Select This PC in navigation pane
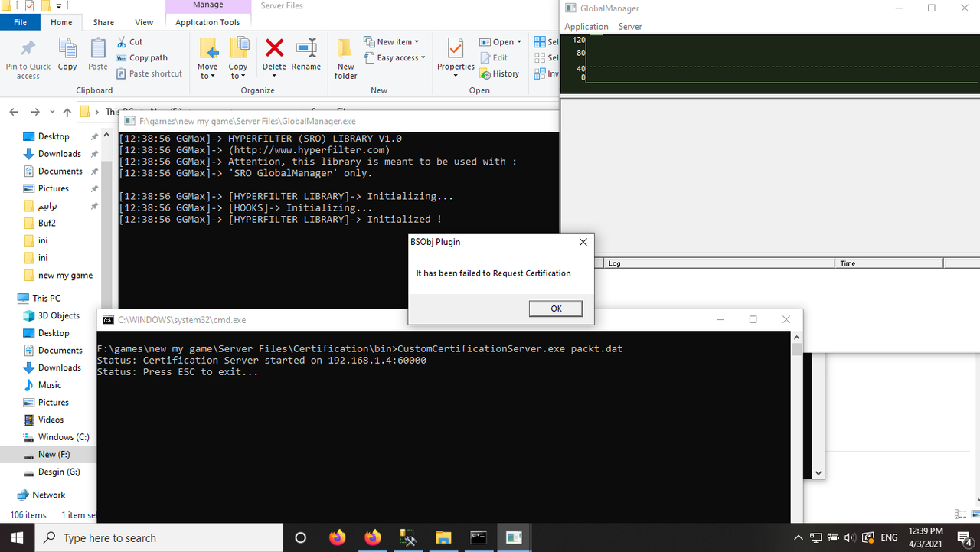Screen dimensions: 980x552 coord(46,298)
